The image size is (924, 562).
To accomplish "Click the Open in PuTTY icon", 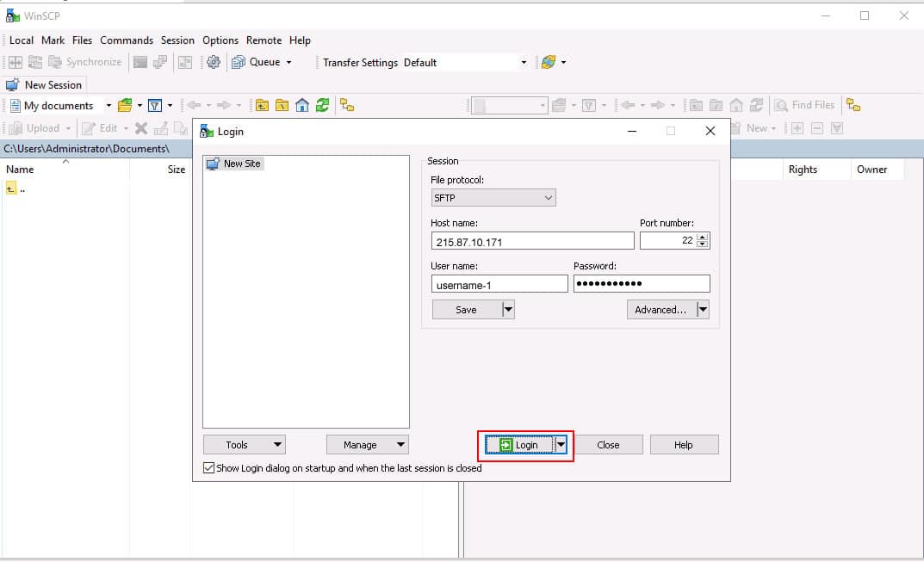I will (x=159, y=62).
